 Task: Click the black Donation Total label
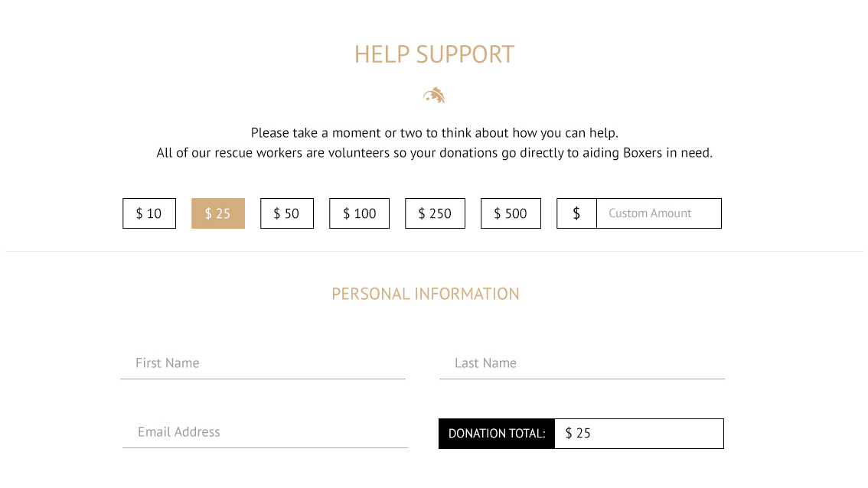click(x=497, y=434)
